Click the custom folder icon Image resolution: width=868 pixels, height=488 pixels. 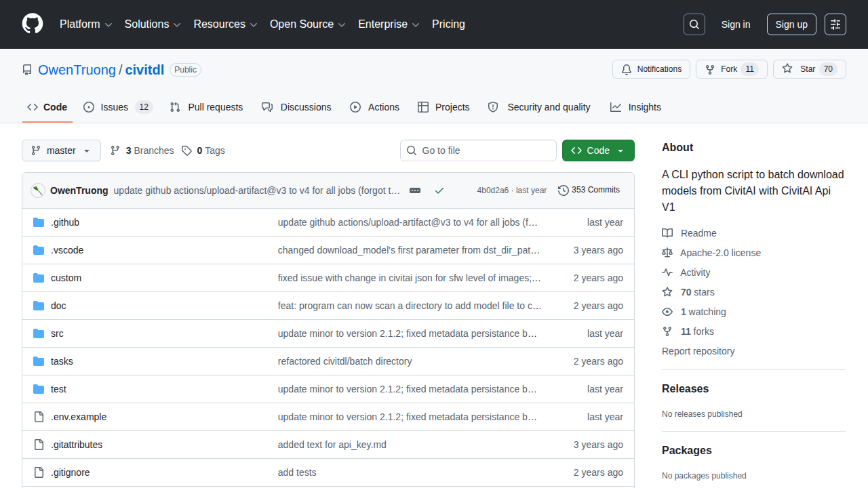coord(39,278)
